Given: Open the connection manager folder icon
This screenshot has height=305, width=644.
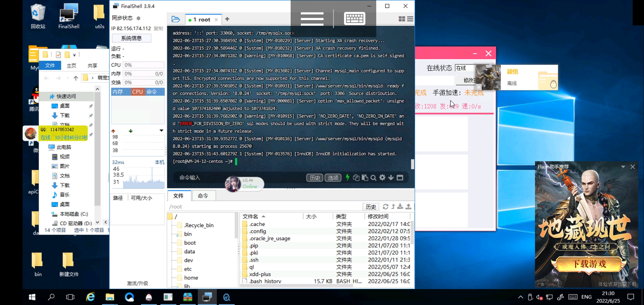Looking at the screenshot, I should click(x=175, y=19).
